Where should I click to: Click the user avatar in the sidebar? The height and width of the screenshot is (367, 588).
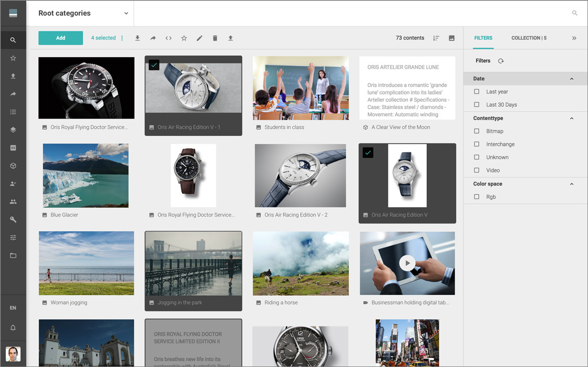pyautogui.click(x=13, y=354)
